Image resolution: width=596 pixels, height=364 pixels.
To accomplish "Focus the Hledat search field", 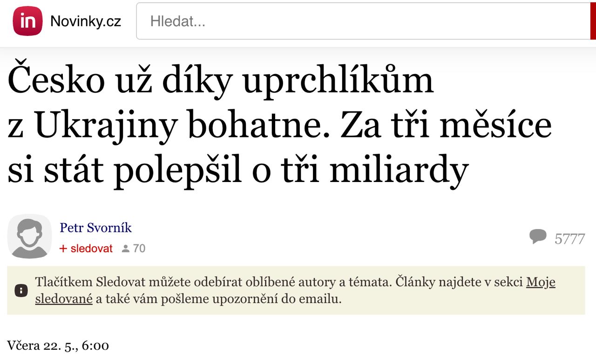I will click(363, 21).
